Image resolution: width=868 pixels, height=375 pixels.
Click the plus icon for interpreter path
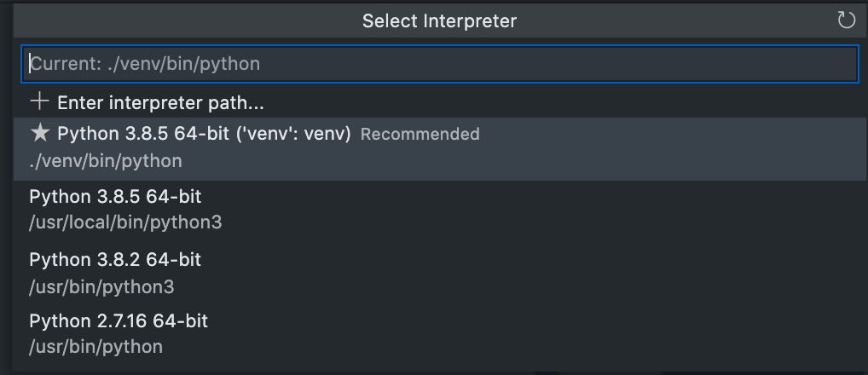pyautogui.click(x=39, y=102)
